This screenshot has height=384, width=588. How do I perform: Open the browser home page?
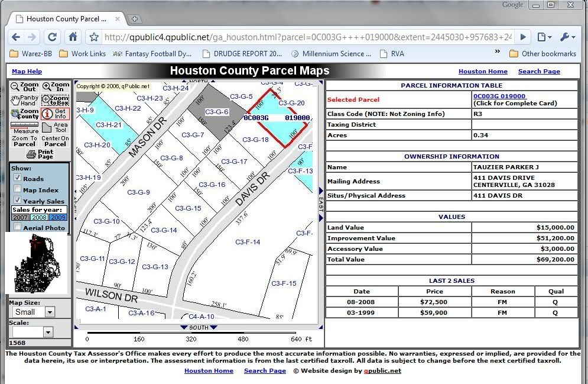pyautogui.click(x=73, y=37)
